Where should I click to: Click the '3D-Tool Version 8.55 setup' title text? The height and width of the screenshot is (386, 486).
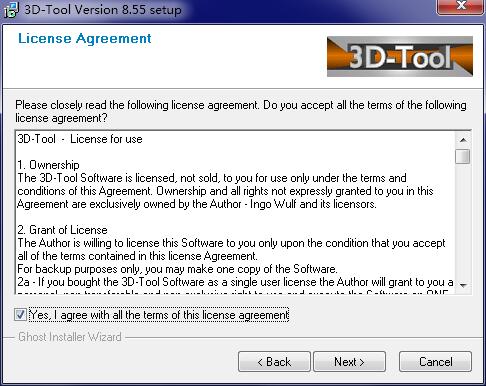pos(103,9)
